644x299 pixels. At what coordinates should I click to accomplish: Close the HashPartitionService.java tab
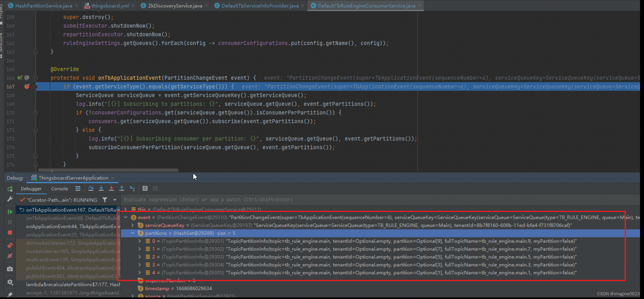(x=76, y=6)
